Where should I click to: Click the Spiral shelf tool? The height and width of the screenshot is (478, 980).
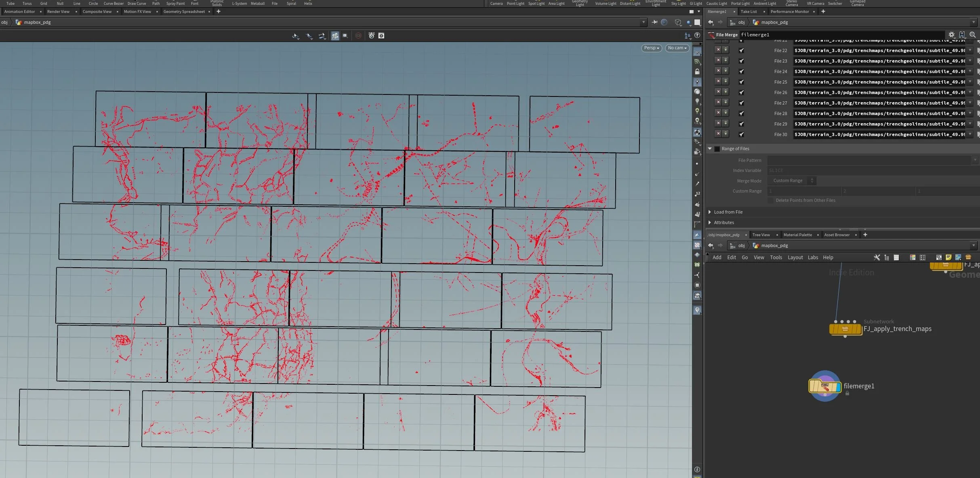(x=291, y=3)
